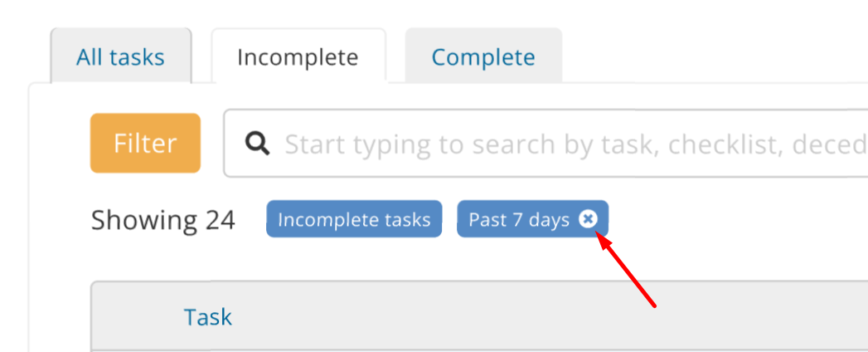Click the magnifying glass search icon
The width and height of the screenshot is (868, 352).
(257, 144)
